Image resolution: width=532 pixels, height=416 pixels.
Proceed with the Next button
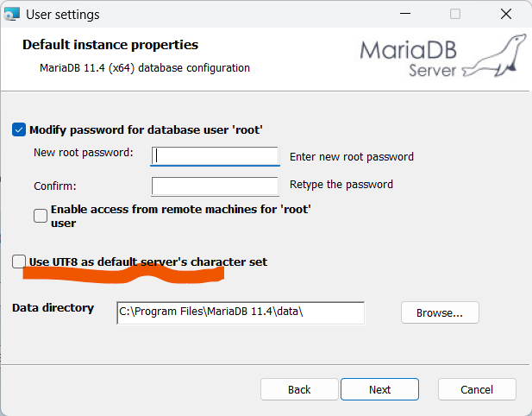379,389
